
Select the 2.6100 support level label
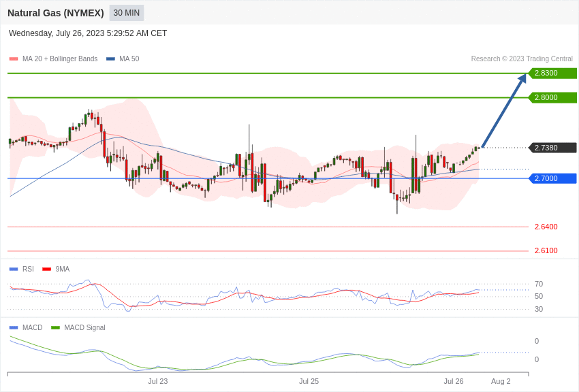tap(546, 250)
